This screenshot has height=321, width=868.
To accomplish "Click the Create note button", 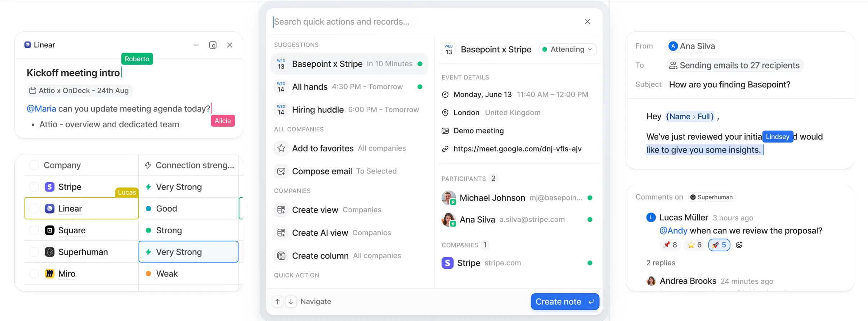I will [565, 302].
